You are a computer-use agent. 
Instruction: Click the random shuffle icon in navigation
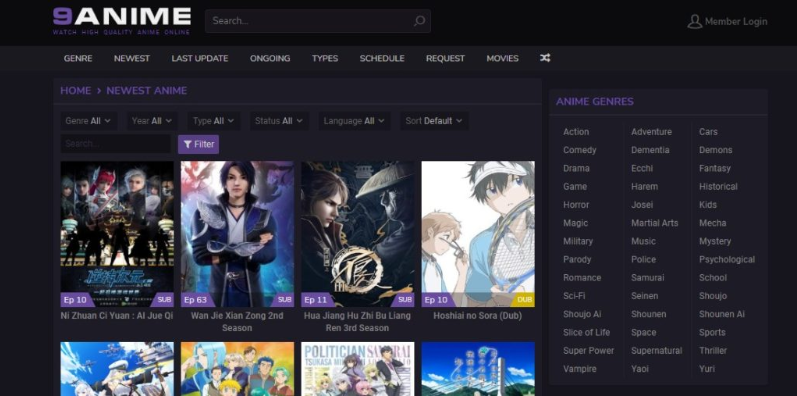coord(545,58)
